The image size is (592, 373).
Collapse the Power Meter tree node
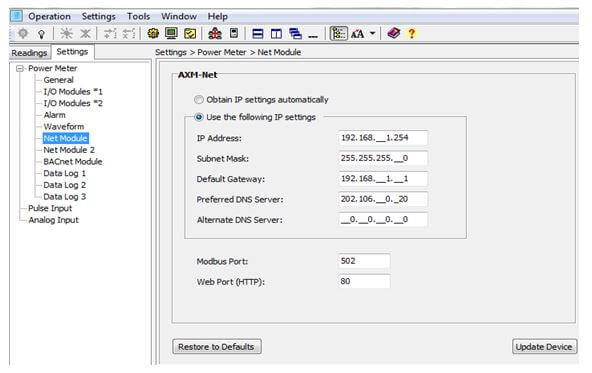[20, 69]
